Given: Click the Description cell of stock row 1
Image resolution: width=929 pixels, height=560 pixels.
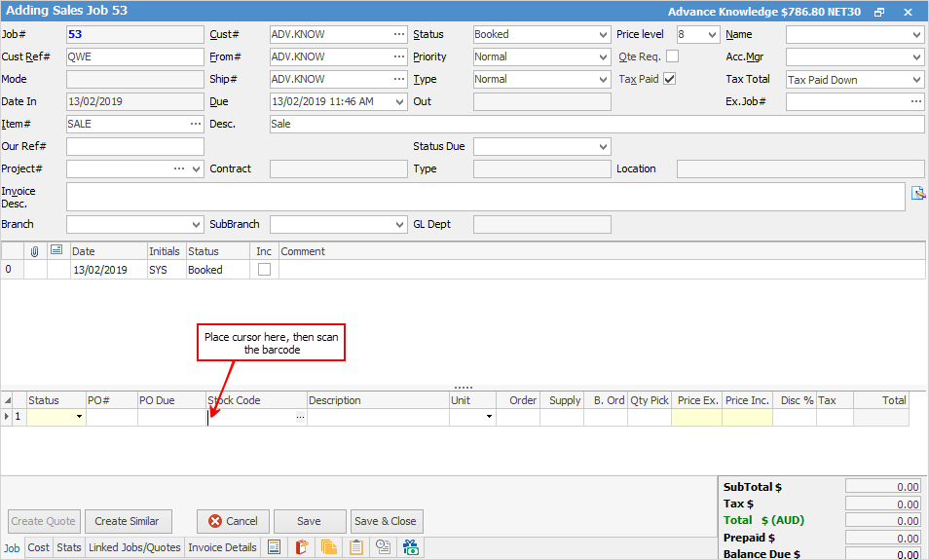Looking at the screenshot, I should pos(378,417).
